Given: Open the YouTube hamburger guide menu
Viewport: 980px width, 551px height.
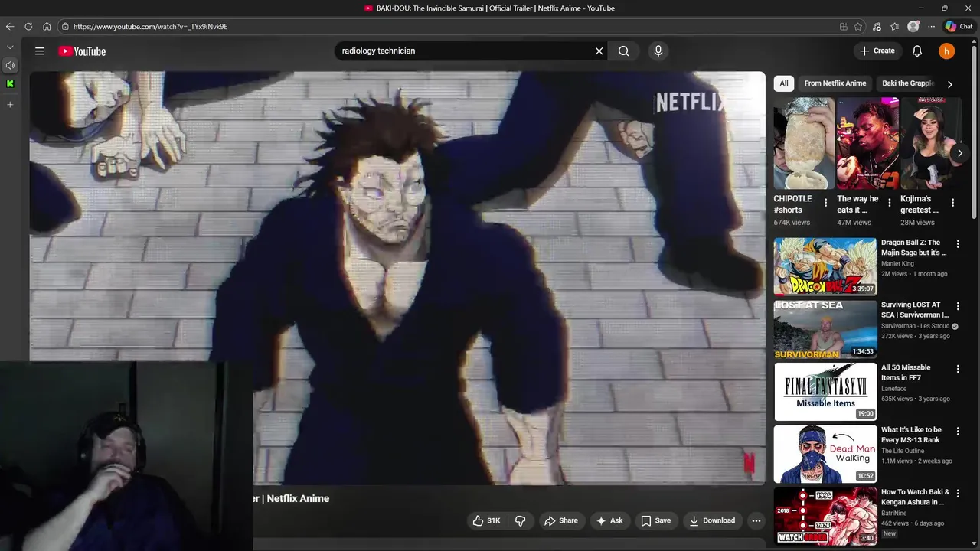Looking at the screenshot, I should tap(39, 51).
